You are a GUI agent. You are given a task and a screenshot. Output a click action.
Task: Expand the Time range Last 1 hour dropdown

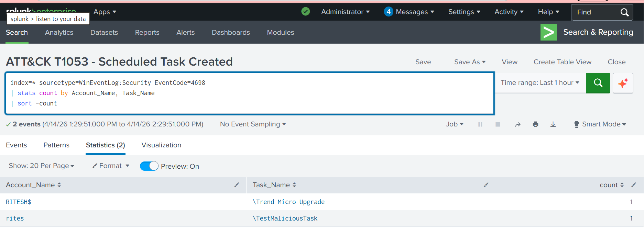point(540,83)
